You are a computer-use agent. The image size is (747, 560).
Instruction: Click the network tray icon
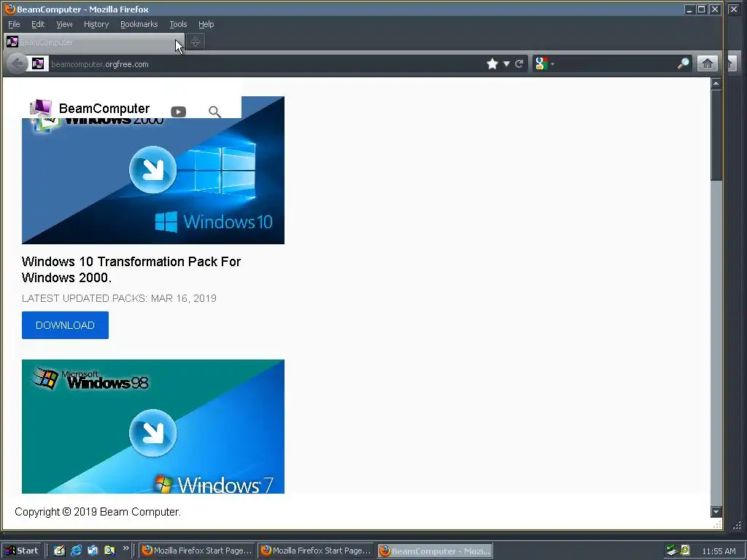point(672,551)
